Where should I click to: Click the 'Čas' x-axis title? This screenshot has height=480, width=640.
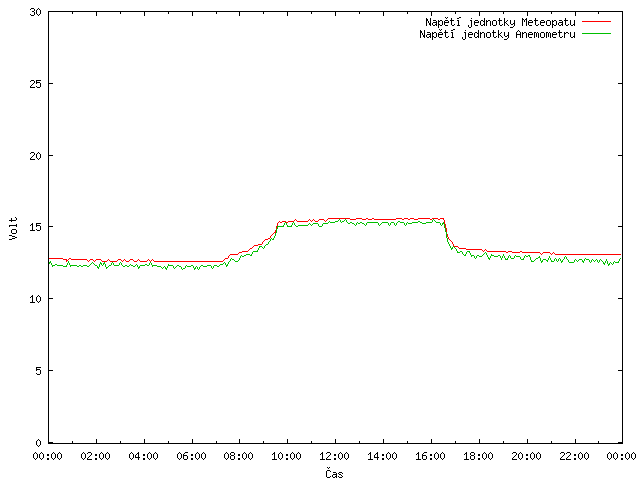(334, 473)
